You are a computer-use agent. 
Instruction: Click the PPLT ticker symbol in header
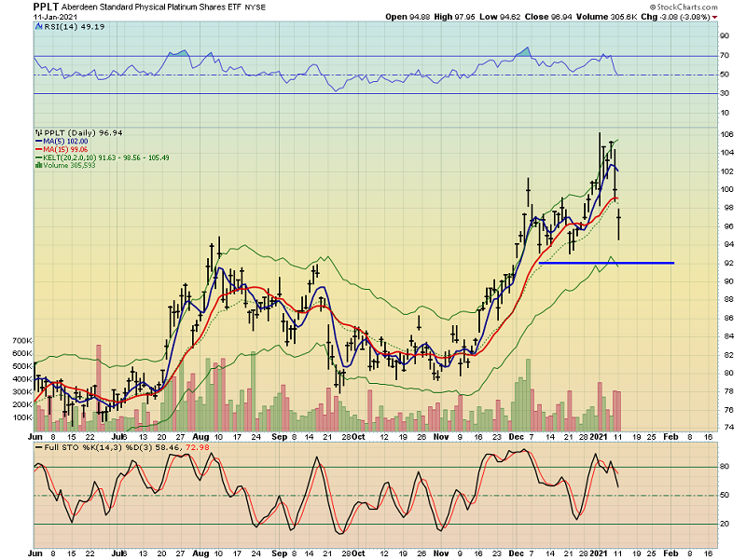[47, 7]
